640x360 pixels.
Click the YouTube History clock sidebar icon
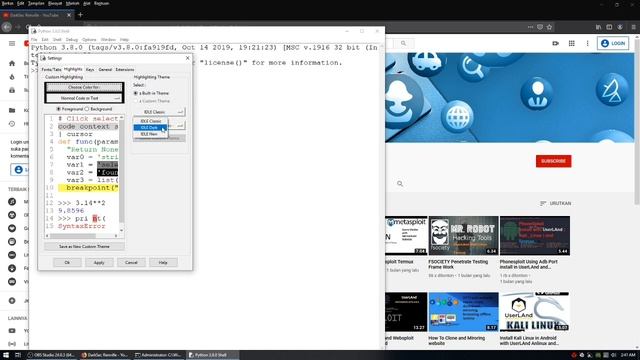(12, 124)
